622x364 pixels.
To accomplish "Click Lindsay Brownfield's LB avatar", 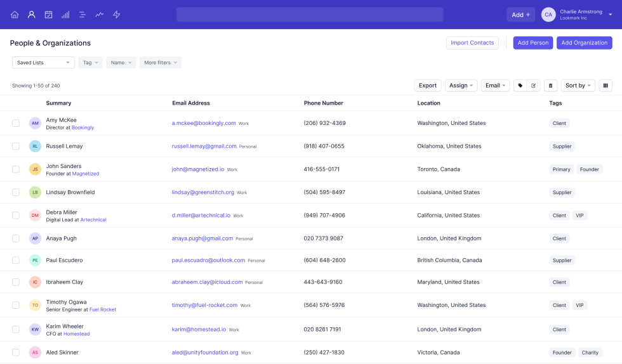I will (36, 192).
